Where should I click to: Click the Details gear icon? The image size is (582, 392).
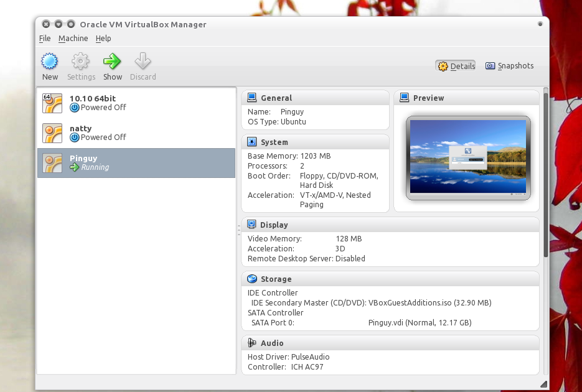(x=443, y=67)
